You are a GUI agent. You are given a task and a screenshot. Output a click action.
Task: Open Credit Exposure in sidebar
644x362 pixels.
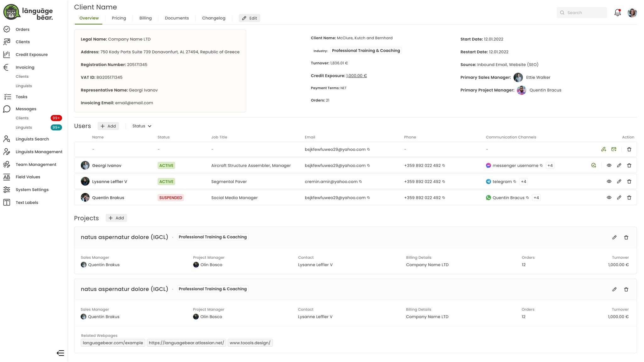31,55
